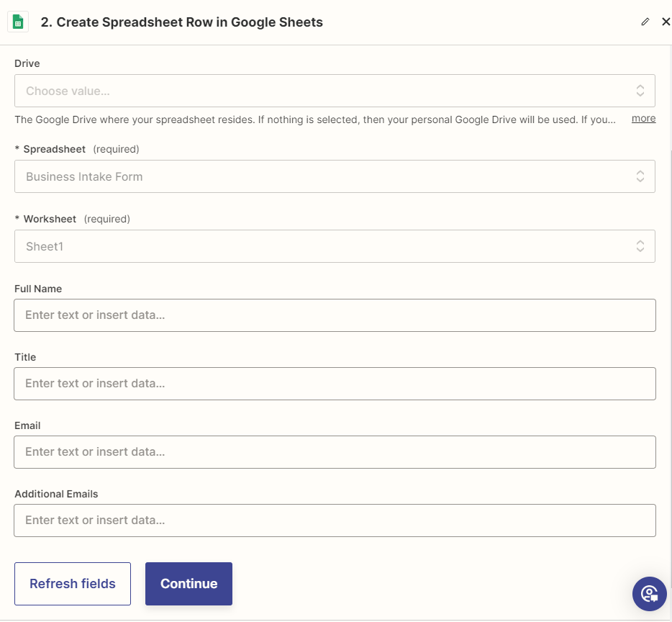Expand the Drive description with 'more' link
The image size is (672, 622).
click(x=643, y=119)
